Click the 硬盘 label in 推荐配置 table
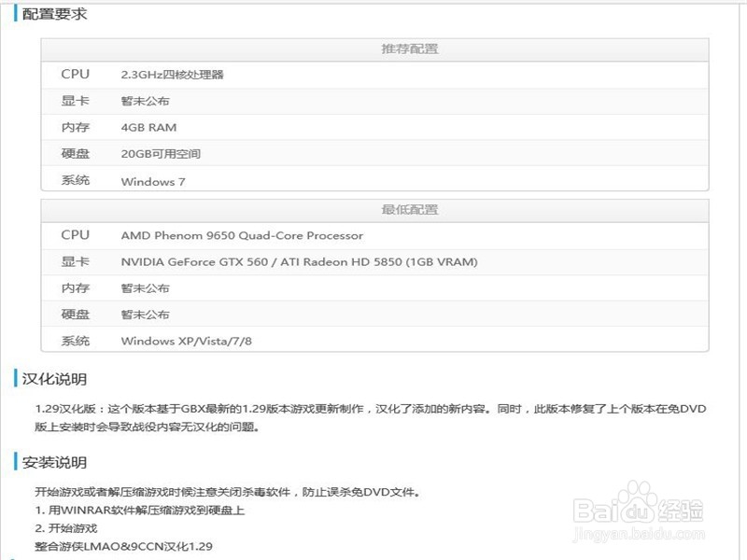Image resolution: width=747 pixels, height=560 pixels. [x=76, y=153]
